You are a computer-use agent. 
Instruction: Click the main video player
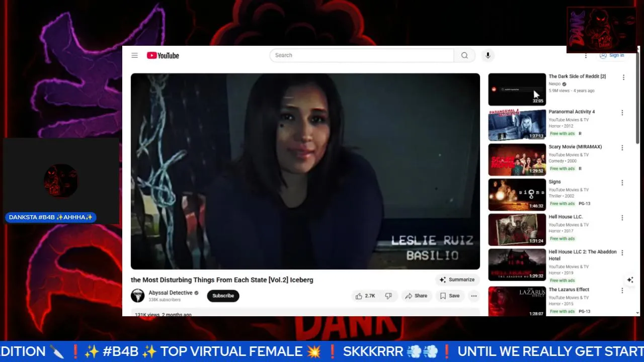[305, 171]
